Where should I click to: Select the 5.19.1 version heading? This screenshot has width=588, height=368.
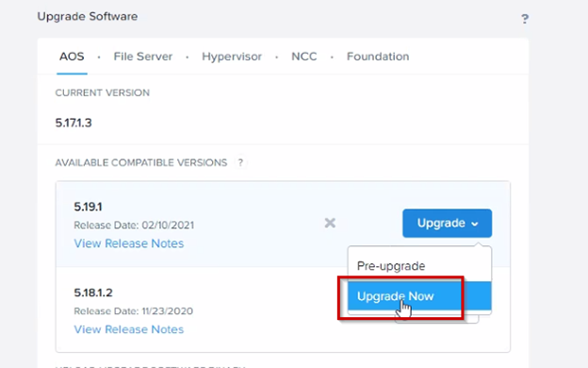pyautogui.click(x=88, y=207)
